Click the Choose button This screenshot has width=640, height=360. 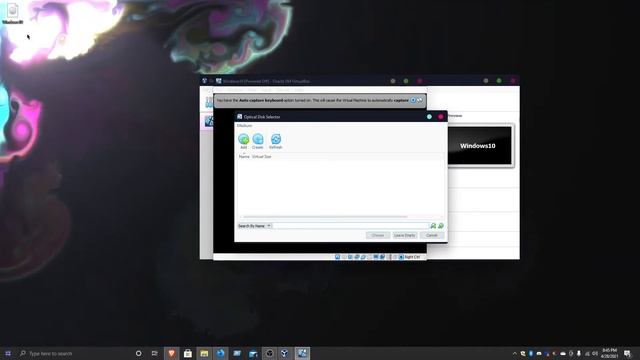pyautogui.click(x=378, y=236)
